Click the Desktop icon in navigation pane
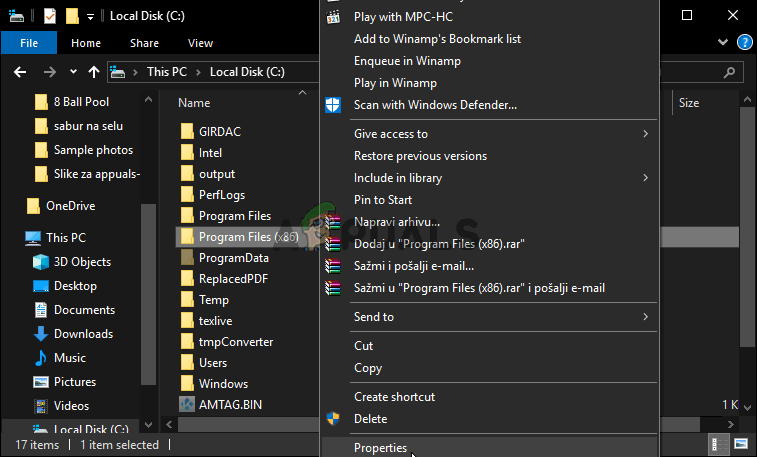This screenshot has height=457, width=757. click(41, 286)
